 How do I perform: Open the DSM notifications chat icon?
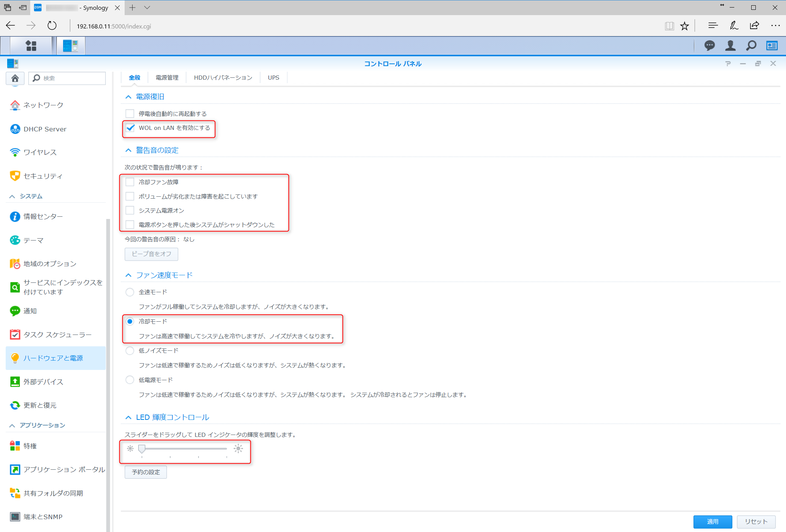pyautogui.click(x=709, y=46)
